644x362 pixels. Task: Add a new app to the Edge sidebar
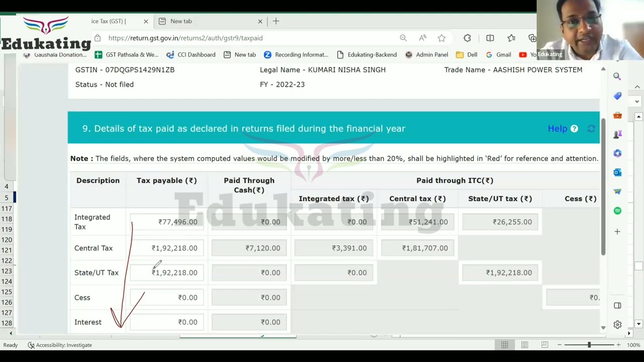(617, 232)
